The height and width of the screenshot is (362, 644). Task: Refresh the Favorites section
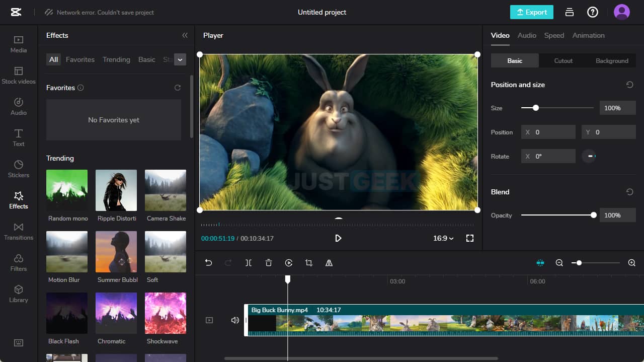click(x=178, y=88)
